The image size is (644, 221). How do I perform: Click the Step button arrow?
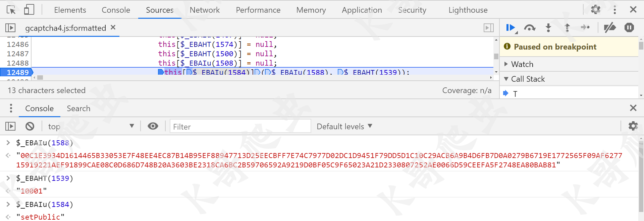[x=585, y=27]
